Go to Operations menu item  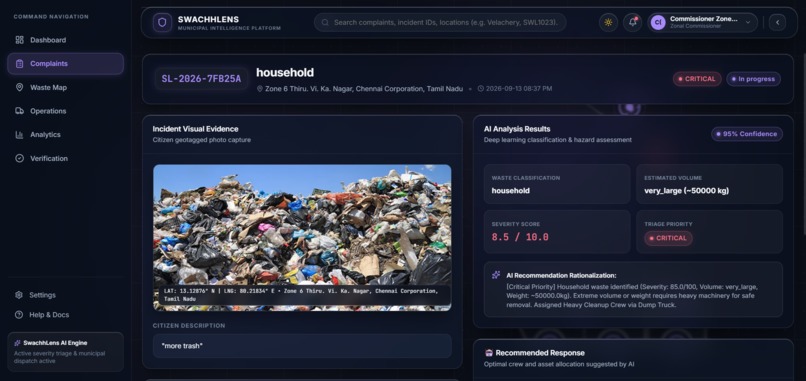pyautogui.click(x=65, y=111)
